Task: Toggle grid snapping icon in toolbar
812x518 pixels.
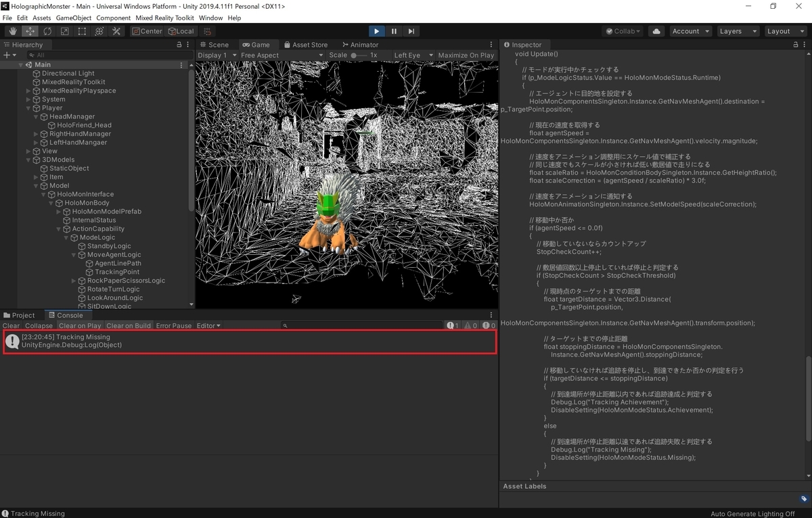Action: tap(208, 31)
